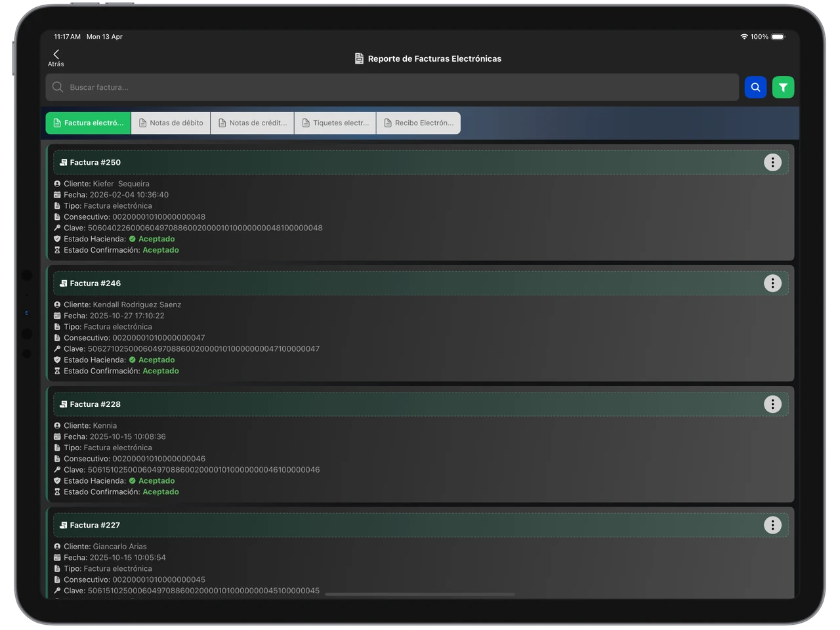The height and width of the screenshot is (630, 840).
Task: Open options menu for Factura #246
Action: click(772, 283)
